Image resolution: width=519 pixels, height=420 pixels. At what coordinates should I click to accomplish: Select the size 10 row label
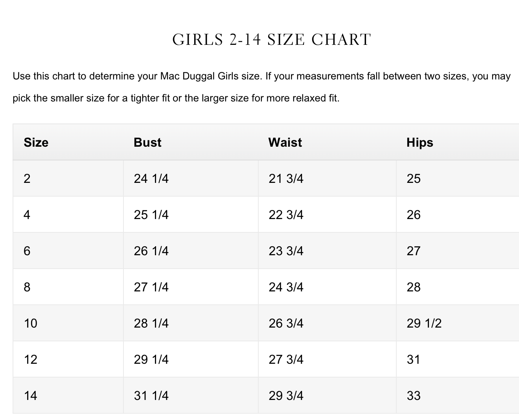coord(30,323)
